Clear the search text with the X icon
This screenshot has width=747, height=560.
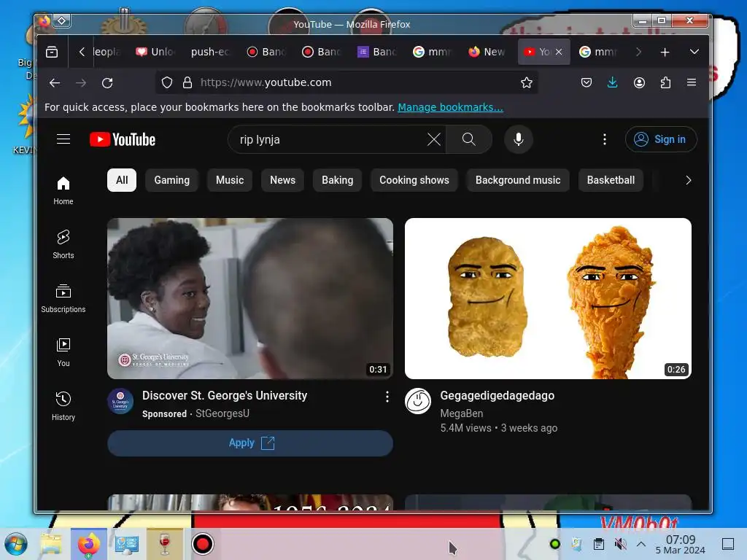point(433,139)
